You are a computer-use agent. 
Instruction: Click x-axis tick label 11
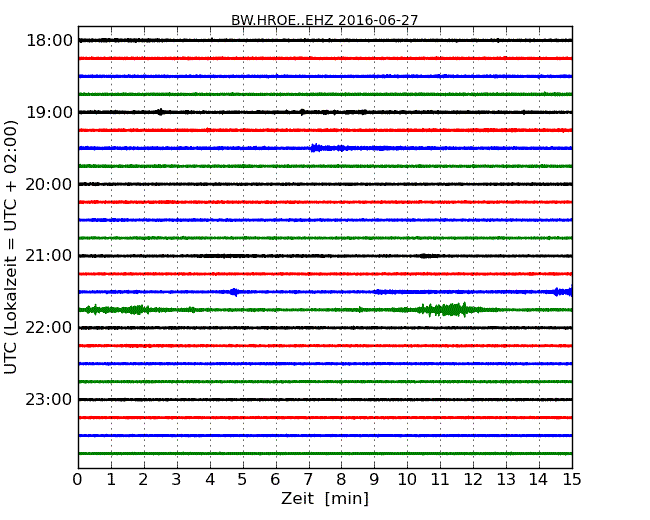(x=440, y=480)
